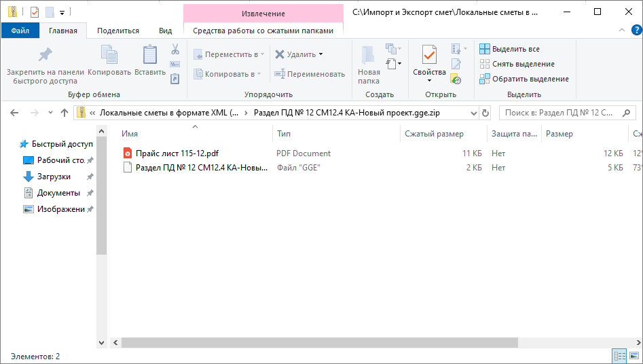643x364 pixels.
Task: Click the file icon of Раздел ПД № 12 GGE file
Action: tap(128, 168)
